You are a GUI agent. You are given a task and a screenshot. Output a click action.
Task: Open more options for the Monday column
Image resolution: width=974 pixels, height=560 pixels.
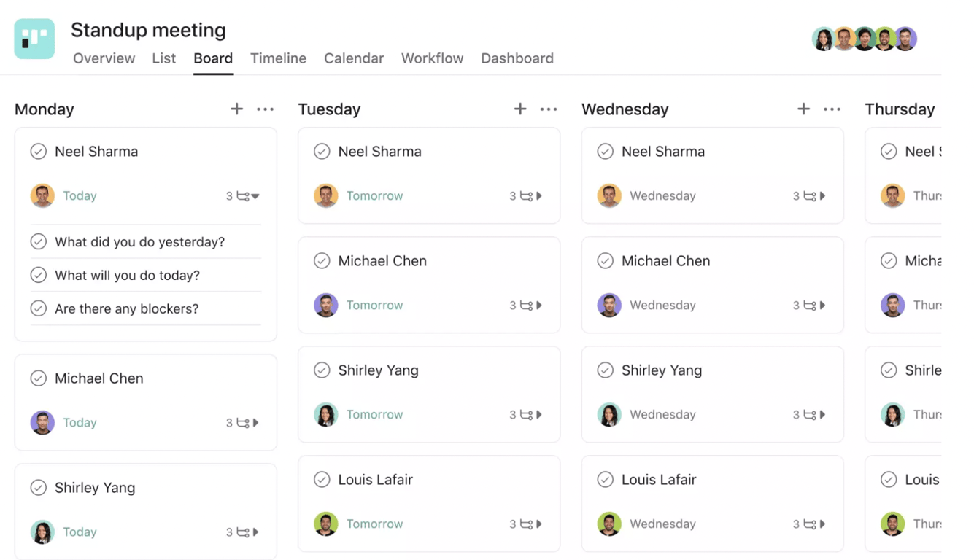coord(265,109)
